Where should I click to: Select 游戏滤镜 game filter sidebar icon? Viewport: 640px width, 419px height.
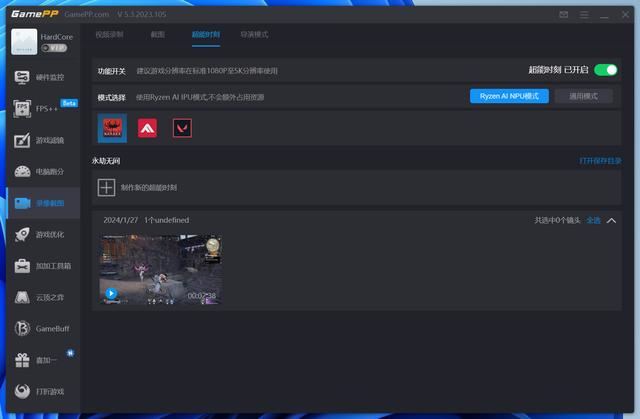click(x=40, y=140)
